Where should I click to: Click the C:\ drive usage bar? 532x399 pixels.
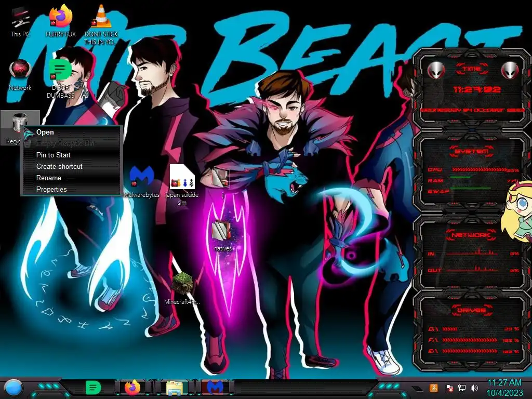point(450,329)
